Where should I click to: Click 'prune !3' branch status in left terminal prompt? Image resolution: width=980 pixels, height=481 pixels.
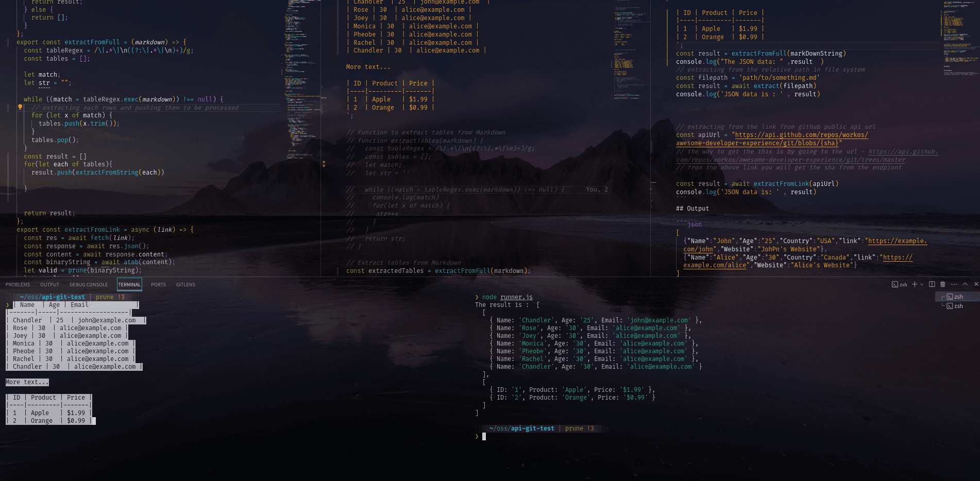click(110, 297)
